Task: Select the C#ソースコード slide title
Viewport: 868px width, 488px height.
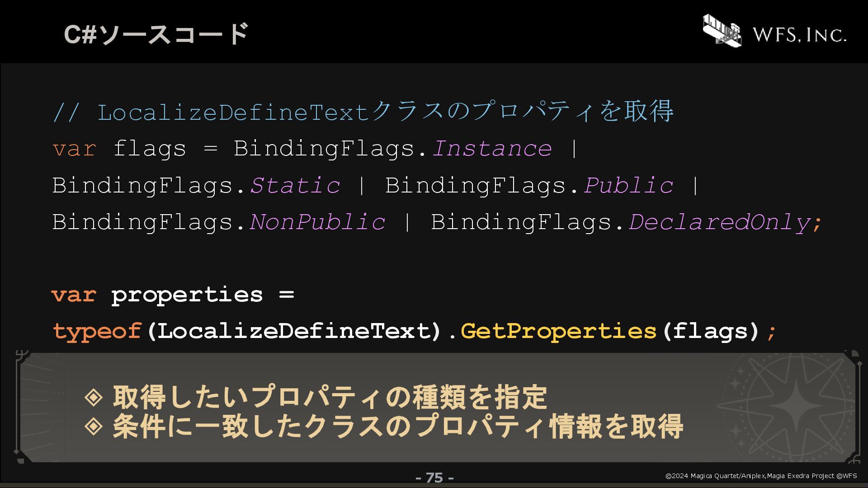Action: coord(156,34)
